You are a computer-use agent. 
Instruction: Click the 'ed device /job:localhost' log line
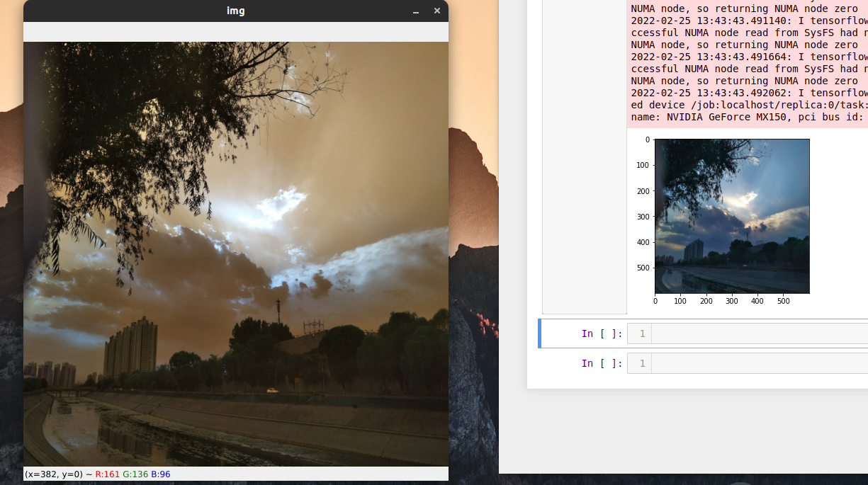pyautogui.click(x=749, y=105)
